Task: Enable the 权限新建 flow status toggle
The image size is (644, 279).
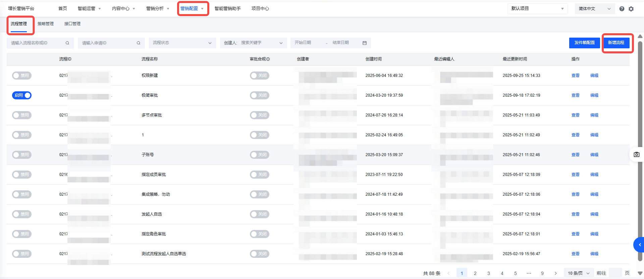Action: click(x=22, y=76)
